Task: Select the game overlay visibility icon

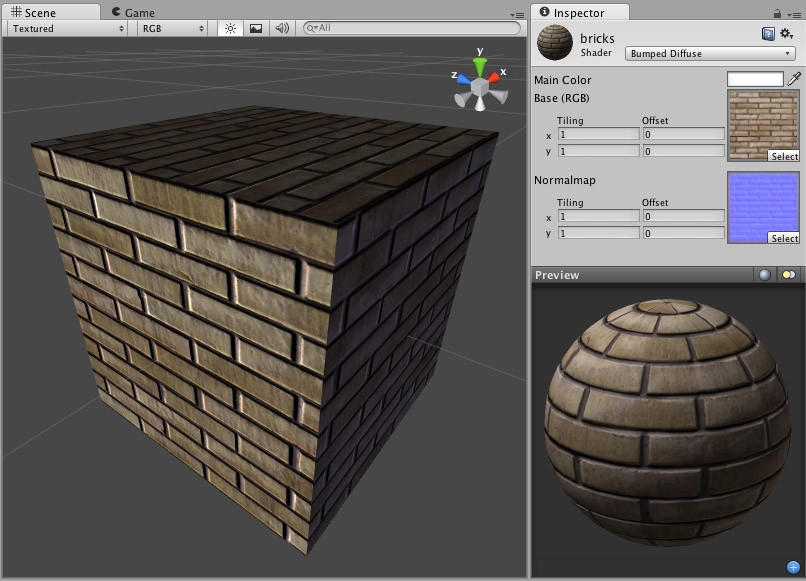Action: click(x=256, y=29)
